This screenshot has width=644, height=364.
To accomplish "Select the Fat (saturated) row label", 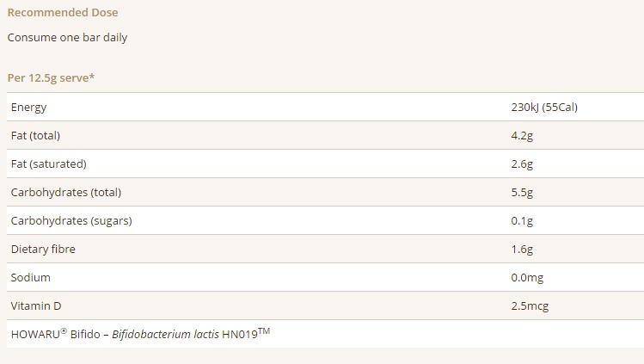I will pyautogui.click(x=49, y=163).
